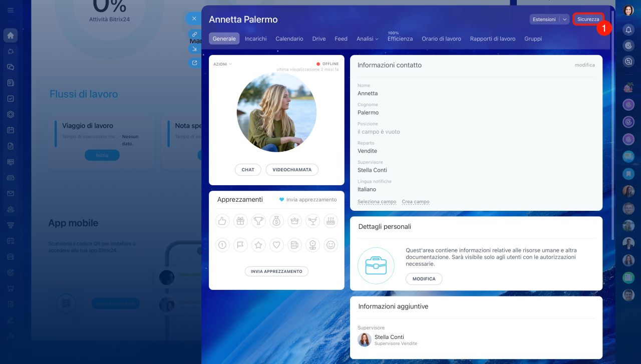The image size is (641, 364).
Task: Click Annetta Palermo's profile photo
Action: (276, 112)
